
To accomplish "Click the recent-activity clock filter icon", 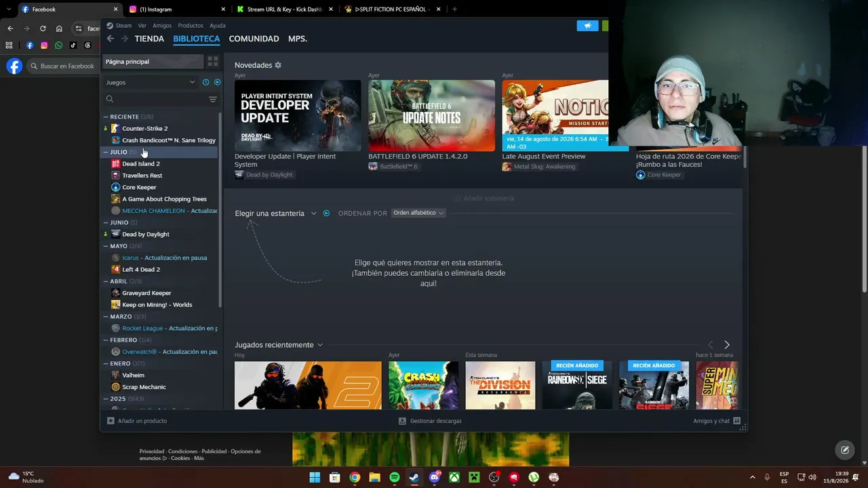I will click(206, 82).
